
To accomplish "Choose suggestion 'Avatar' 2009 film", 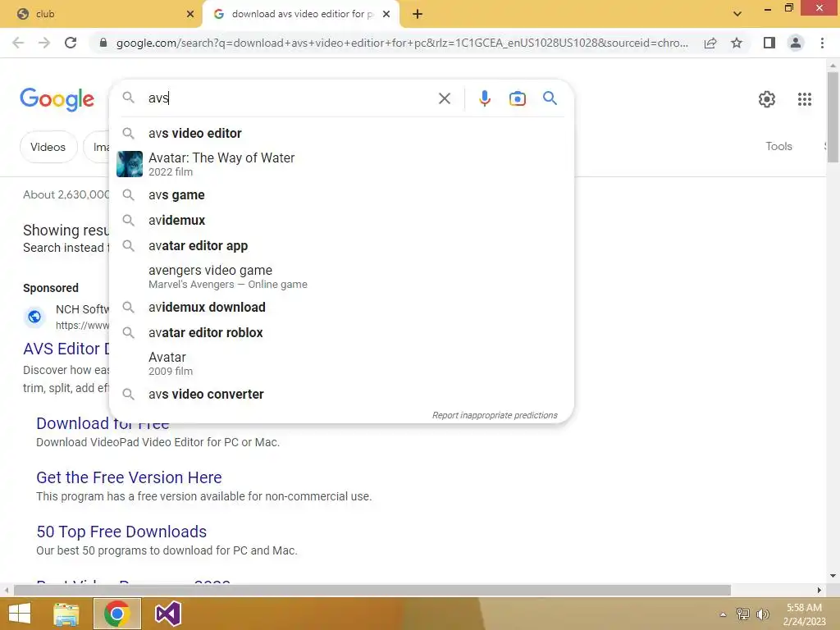I will [x=341, y=363].
